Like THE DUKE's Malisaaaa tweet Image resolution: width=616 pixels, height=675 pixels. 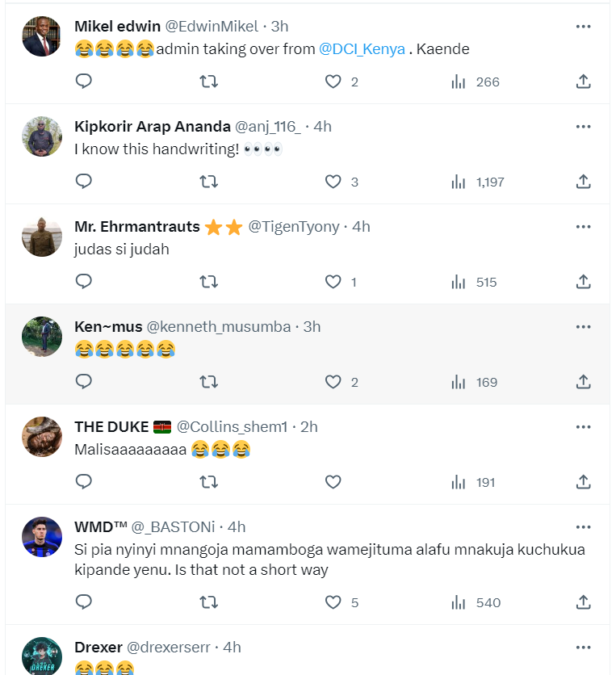(333, 482)
